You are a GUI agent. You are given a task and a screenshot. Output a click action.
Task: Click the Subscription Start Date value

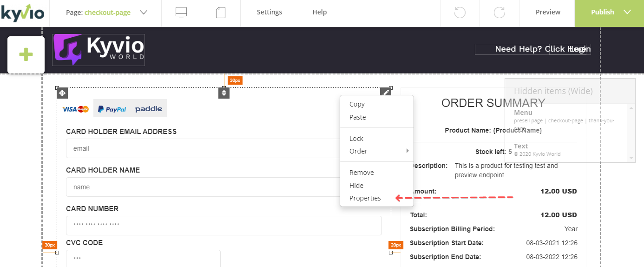[552, 243]
